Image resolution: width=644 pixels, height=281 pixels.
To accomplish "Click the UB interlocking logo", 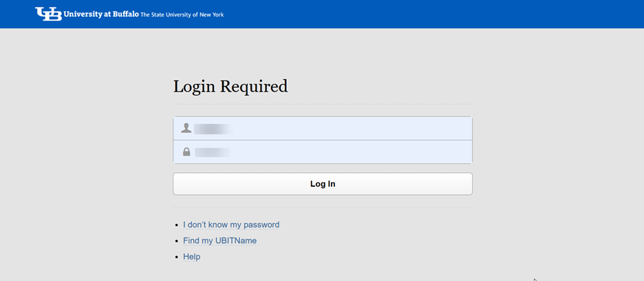I will [x=48, y=14].
